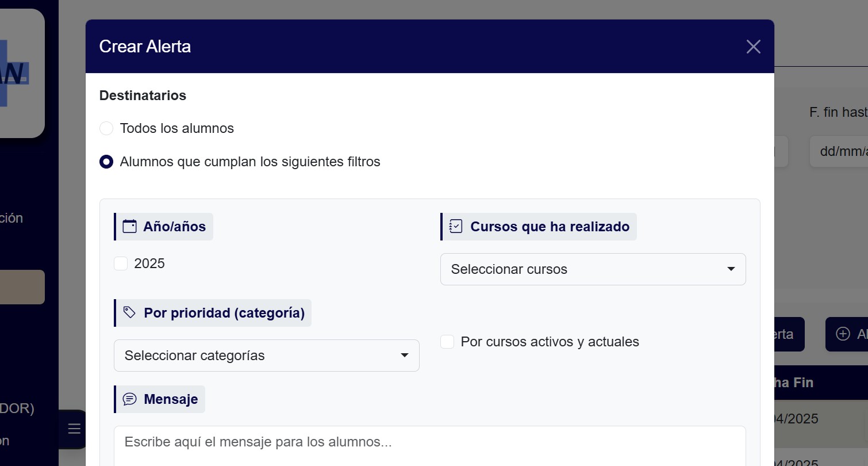Click the Fin column header in the table
Viewport: 868px width, 466px height.
pos(794,383)
